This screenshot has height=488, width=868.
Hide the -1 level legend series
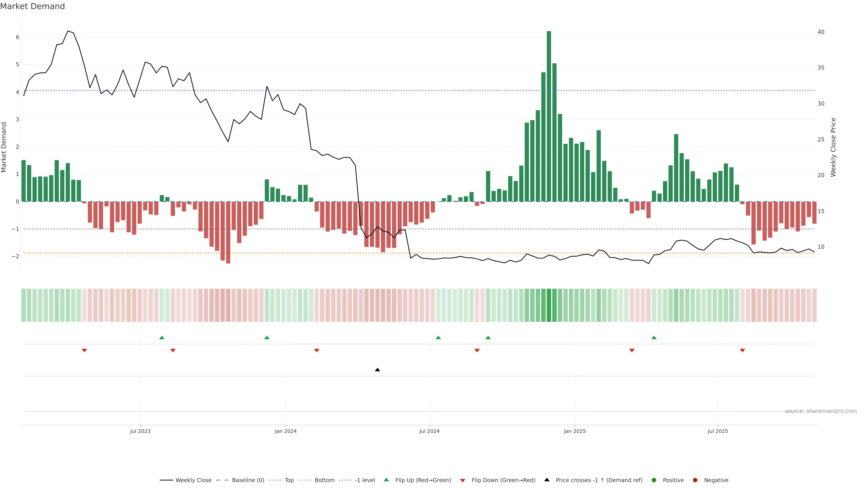click(365, 480)
